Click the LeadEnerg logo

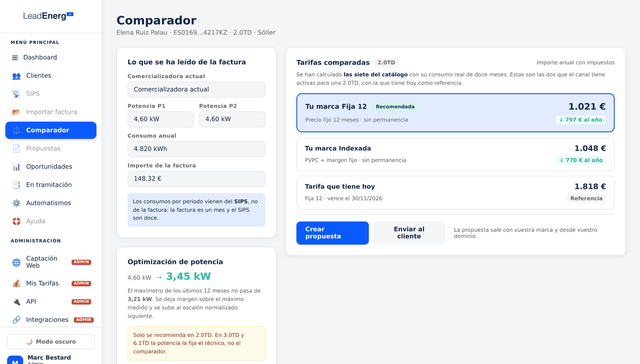coord(48,16)
